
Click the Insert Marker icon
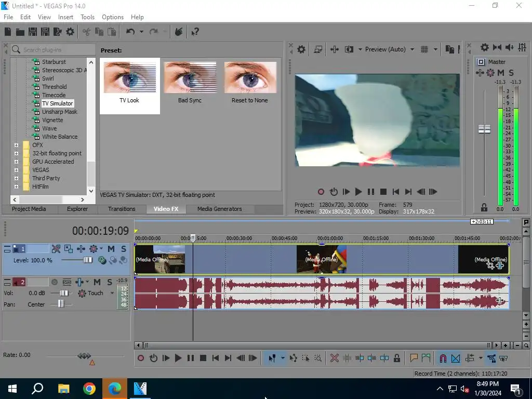[x=414, y=358]
